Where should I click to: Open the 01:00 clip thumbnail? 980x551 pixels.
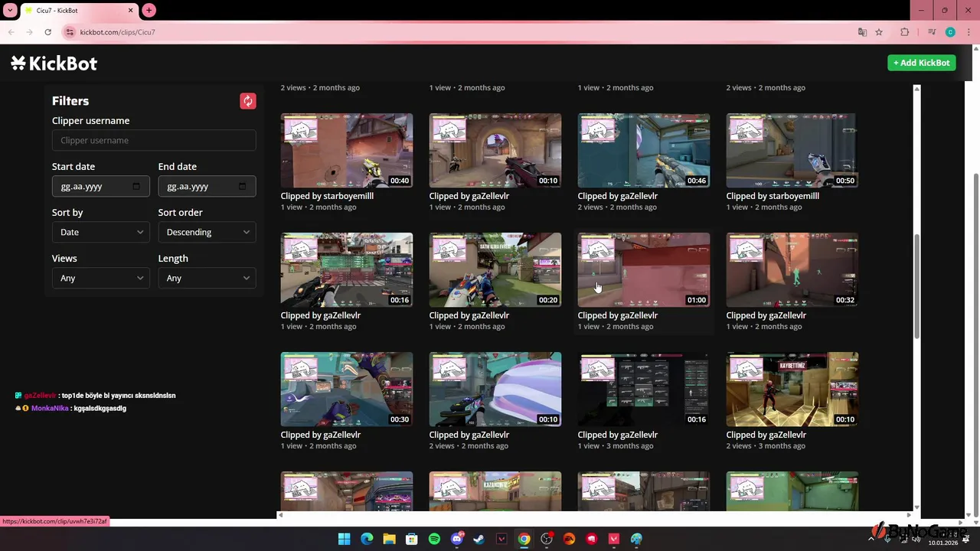[643, 270]
